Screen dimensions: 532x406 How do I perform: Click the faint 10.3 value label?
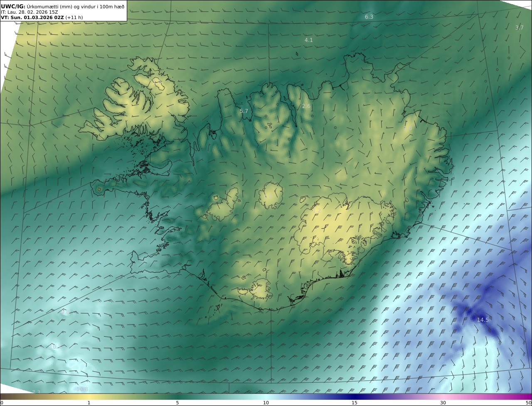tap(55, 347)
